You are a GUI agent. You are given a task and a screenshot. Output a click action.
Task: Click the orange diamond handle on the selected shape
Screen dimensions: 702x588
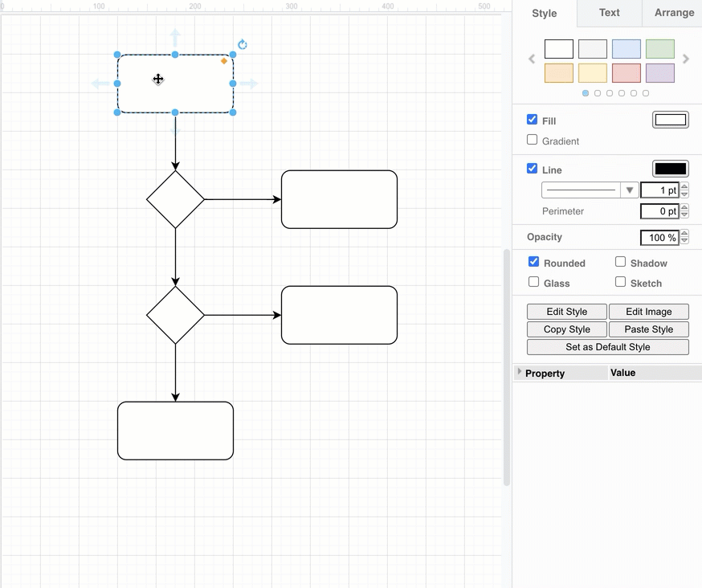[224, 60]
